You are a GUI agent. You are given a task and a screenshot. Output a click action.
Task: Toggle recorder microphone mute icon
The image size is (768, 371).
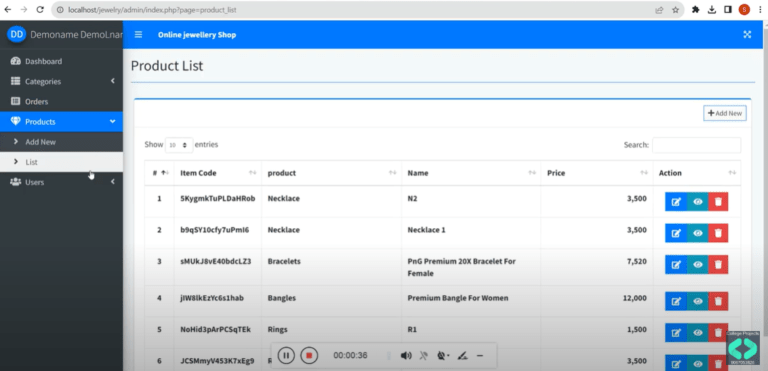tap(424, 355)
